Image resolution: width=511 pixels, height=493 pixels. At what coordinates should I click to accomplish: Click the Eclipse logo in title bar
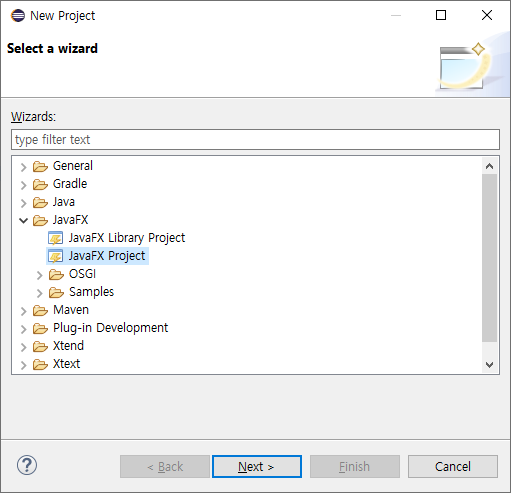click(18, 15)
